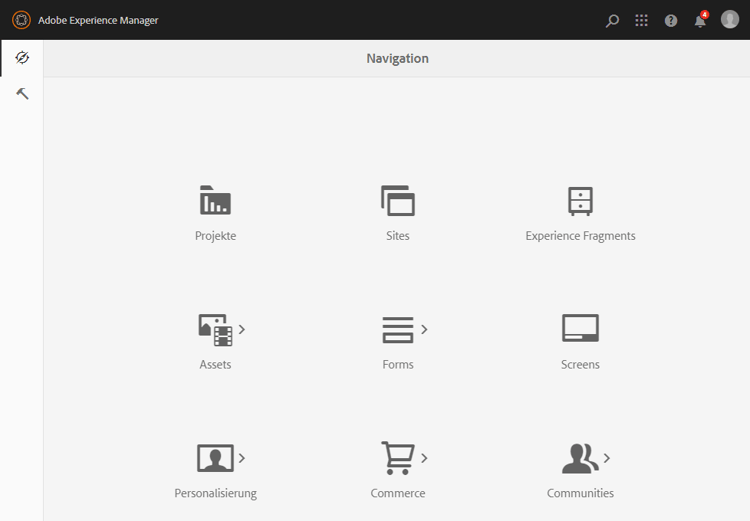Open the Personalisierung portrait icon

[x=215, y=458]
